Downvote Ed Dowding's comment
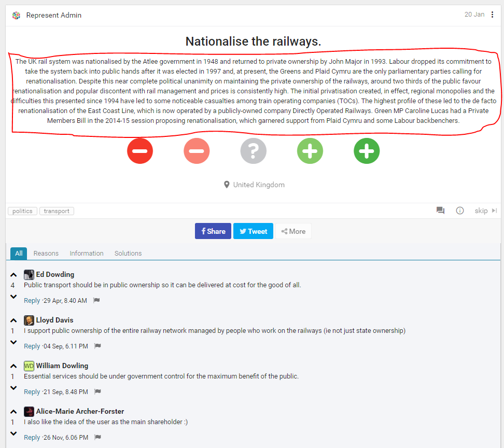The image size is (504, 448). (13, 296)
